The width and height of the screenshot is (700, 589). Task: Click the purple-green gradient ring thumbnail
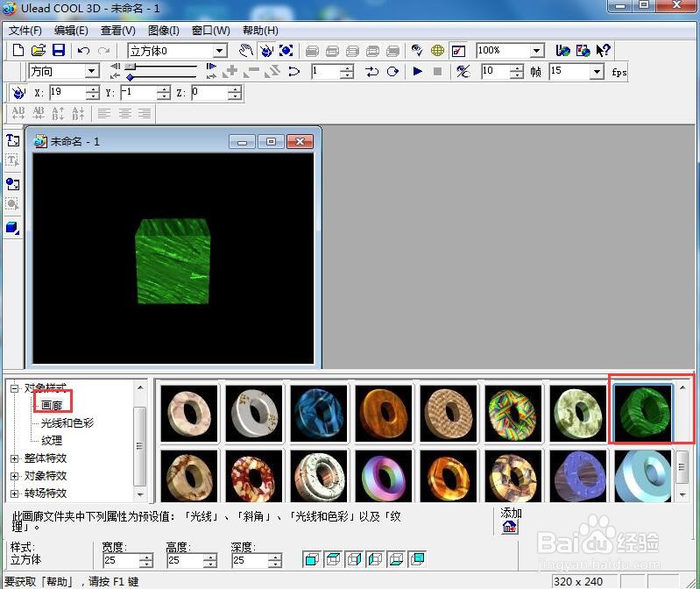coord(383,476)
